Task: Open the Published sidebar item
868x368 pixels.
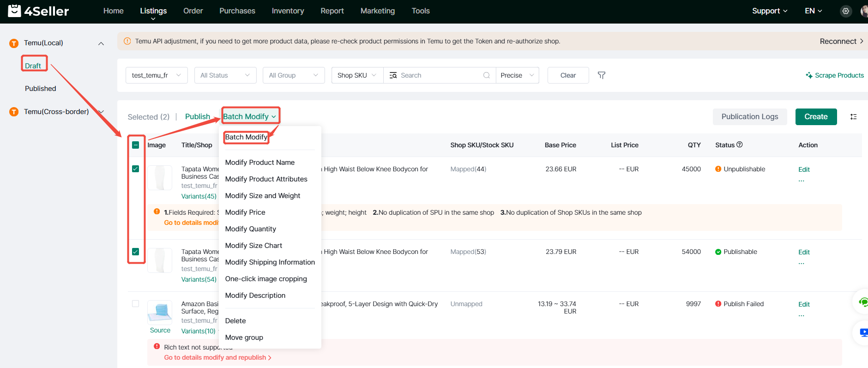Action: tap(41, 89)
